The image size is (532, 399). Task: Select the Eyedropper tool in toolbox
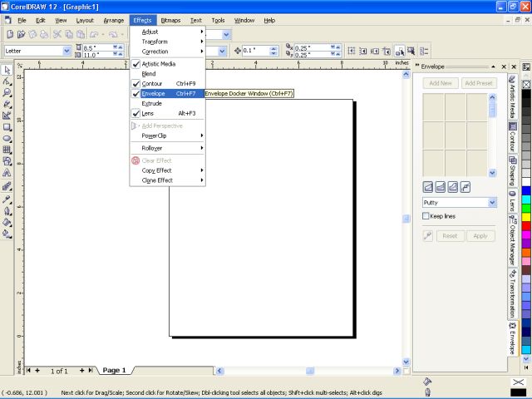click(x=7, y=199)
